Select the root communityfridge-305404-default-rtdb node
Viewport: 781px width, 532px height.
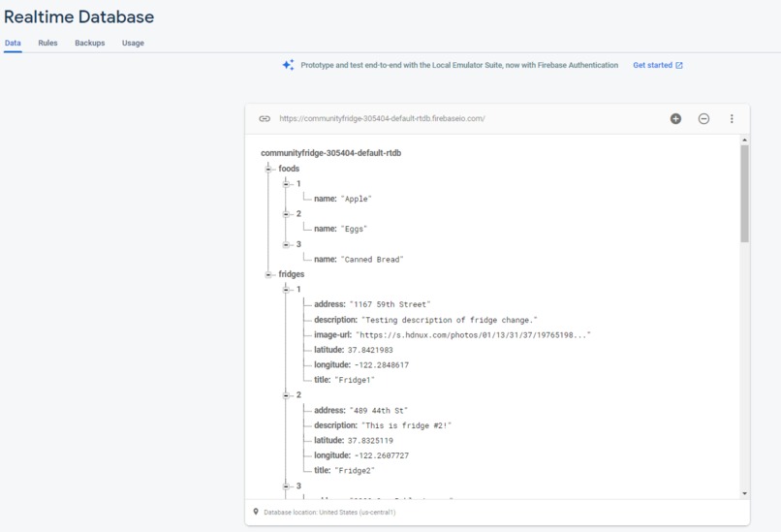tap(330, 153)
